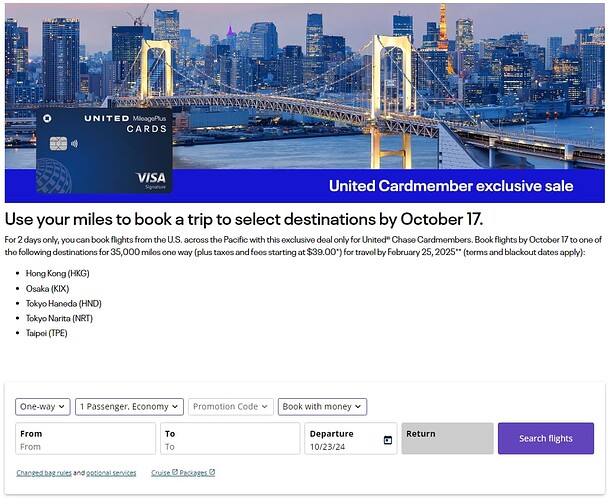Screen dimensions: 609x500
Task: Open the optional services link
Action: pyautogui.click(x=111, y=473)
